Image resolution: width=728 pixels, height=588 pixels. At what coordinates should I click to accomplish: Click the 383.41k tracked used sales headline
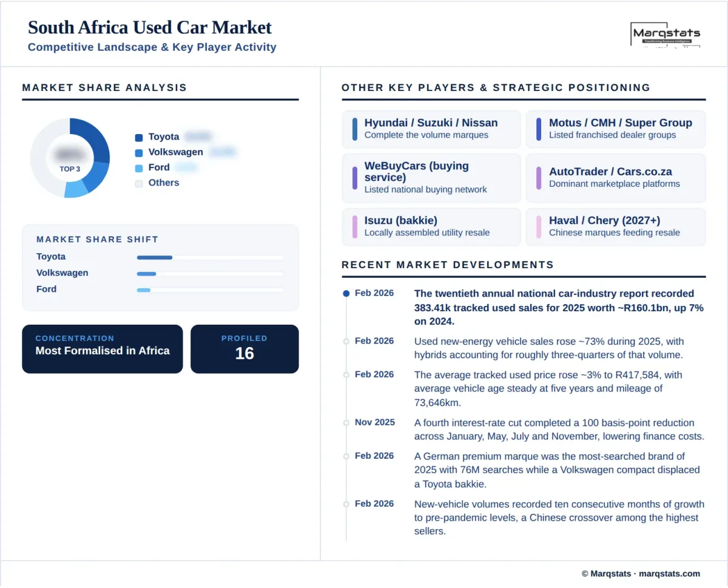(x=559, y=308)
